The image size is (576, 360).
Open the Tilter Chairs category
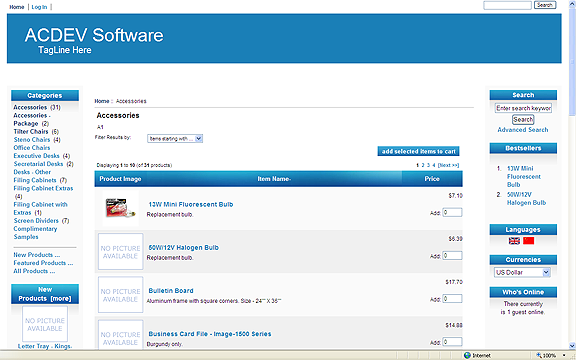(x=31, y=132)
